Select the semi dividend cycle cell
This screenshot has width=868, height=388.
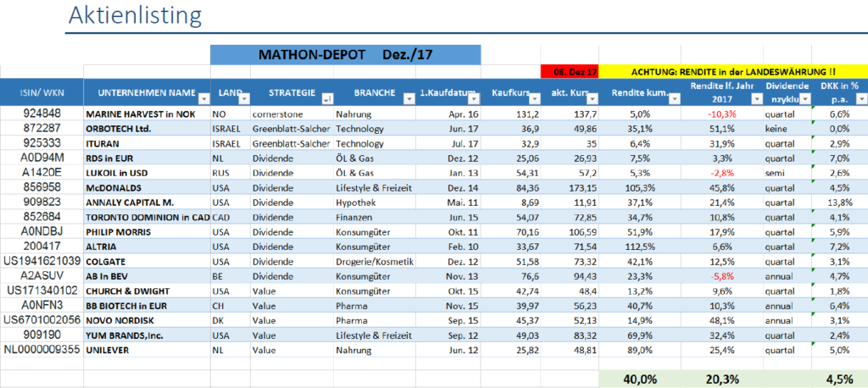coord(787,173)
